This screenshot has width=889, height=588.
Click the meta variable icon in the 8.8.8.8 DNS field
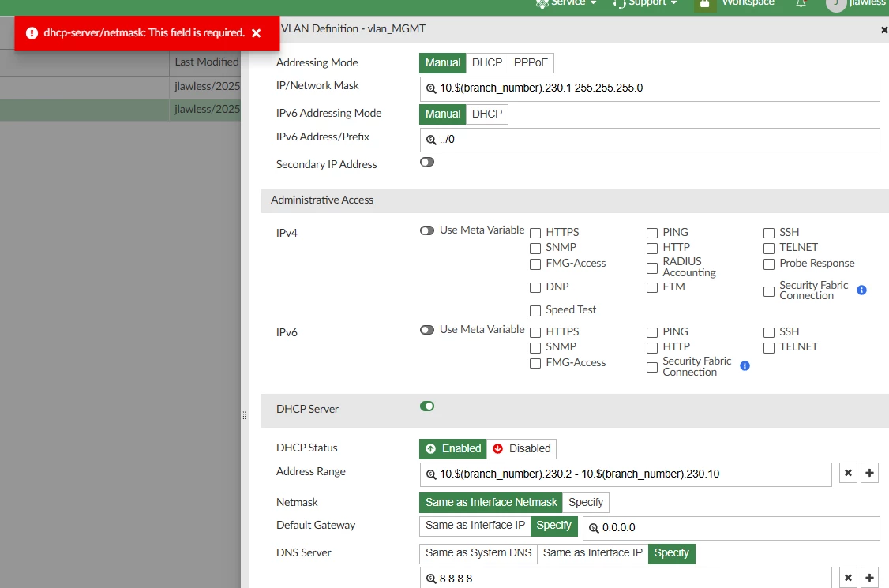pos(431,579)
